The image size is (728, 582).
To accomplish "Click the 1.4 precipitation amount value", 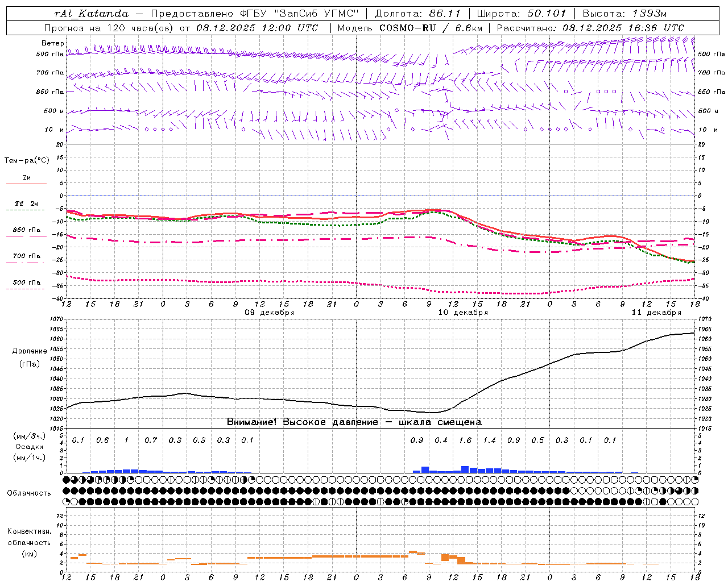I will point(489,440).
